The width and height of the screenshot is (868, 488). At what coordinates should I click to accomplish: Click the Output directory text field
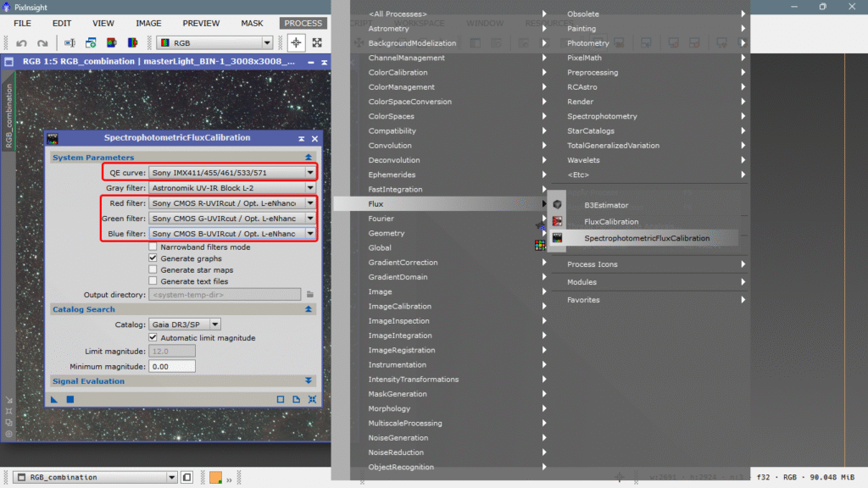(225, 294)
